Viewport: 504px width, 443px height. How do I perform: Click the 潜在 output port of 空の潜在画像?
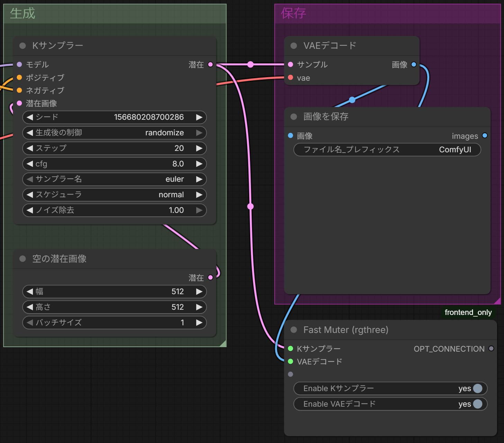point(210,278)
